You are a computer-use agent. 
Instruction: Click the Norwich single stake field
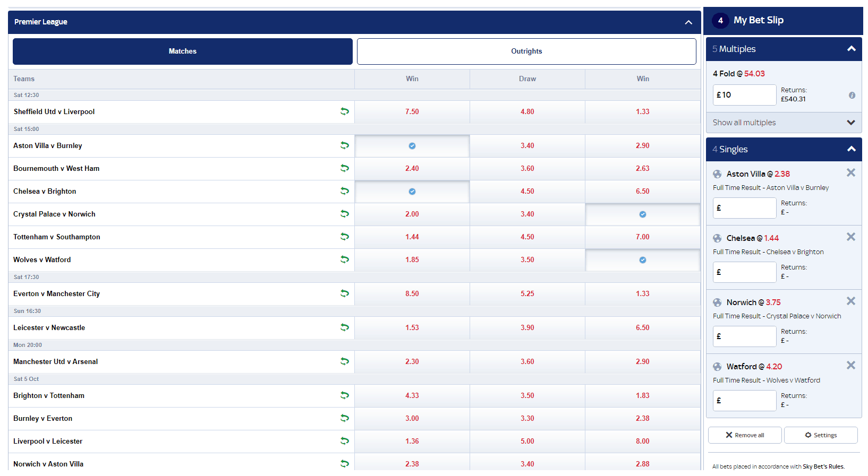(744, 336)
